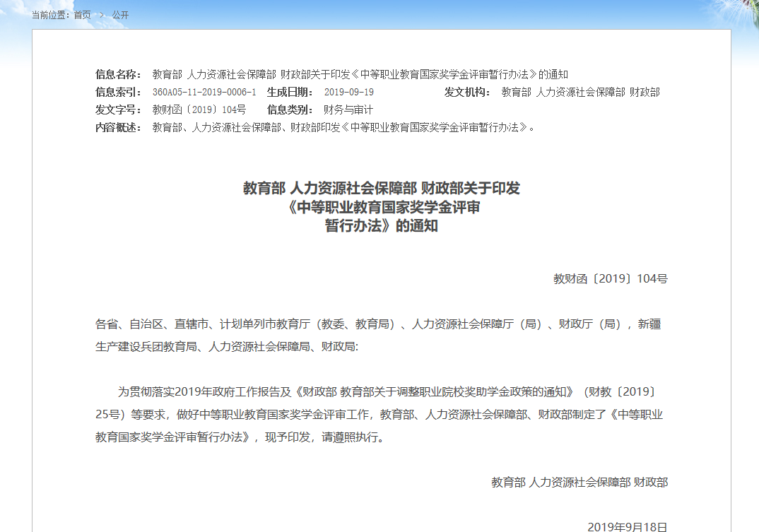Click the line 生产建设兵团教育局、人力资源社会保障局、财政局

227,347
